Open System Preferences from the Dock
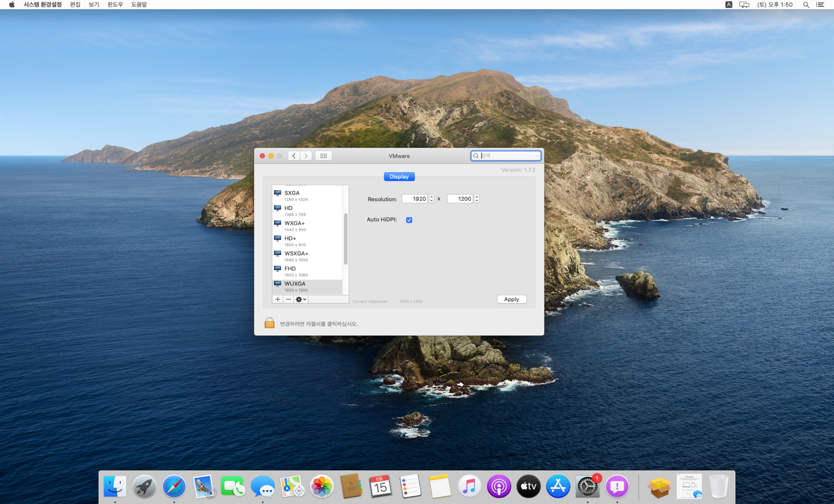 (x=588, y=486)
